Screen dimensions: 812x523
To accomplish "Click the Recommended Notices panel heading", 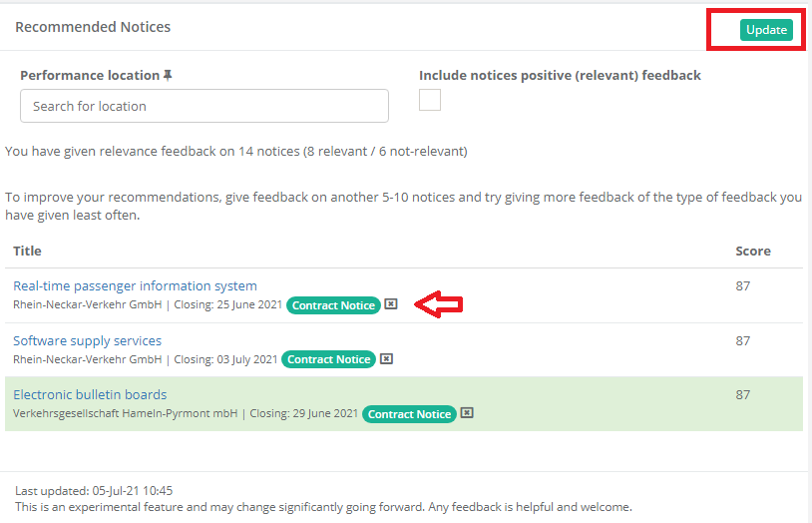I will click(x=93, y=27).
